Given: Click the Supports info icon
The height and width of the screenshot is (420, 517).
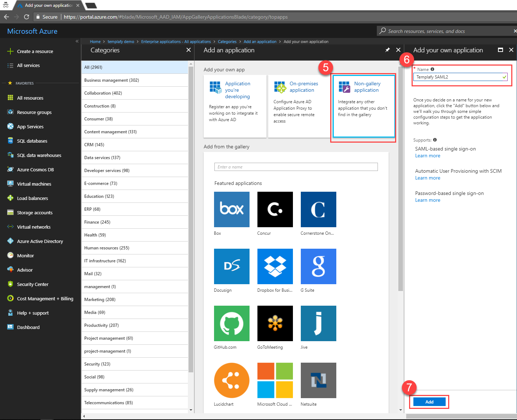Looking at the screenshot, I should 435,140.
